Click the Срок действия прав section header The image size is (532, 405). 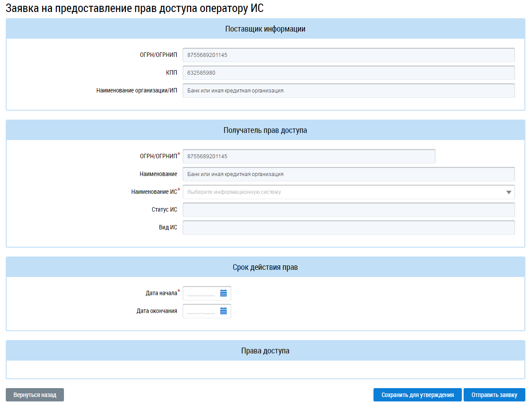[265, 268]
